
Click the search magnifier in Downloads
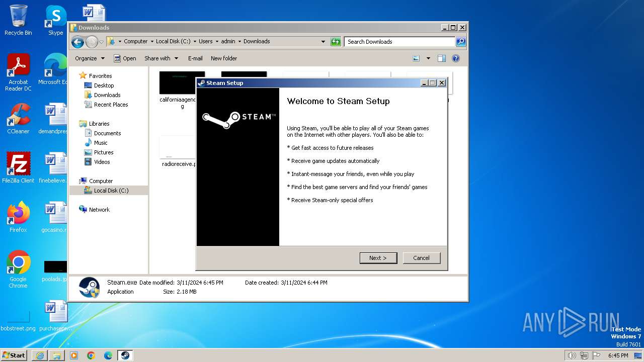(x=460, y=42)
